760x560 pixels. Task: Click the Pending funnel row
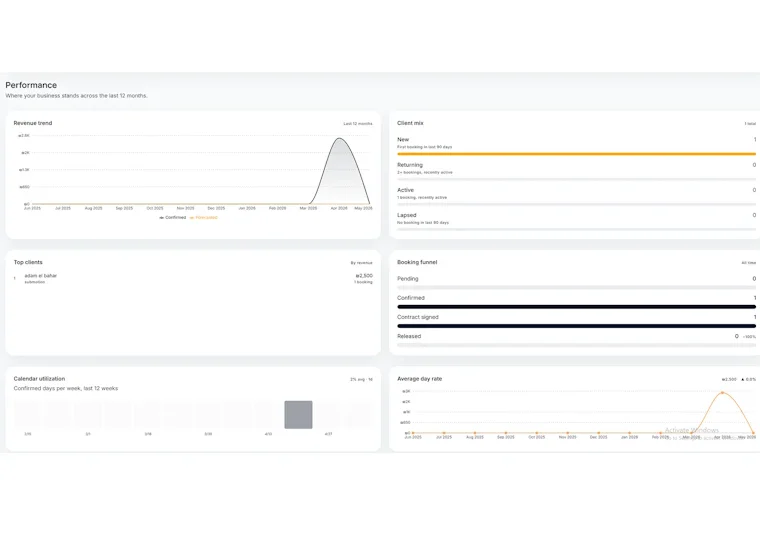[x=576, y=283]
